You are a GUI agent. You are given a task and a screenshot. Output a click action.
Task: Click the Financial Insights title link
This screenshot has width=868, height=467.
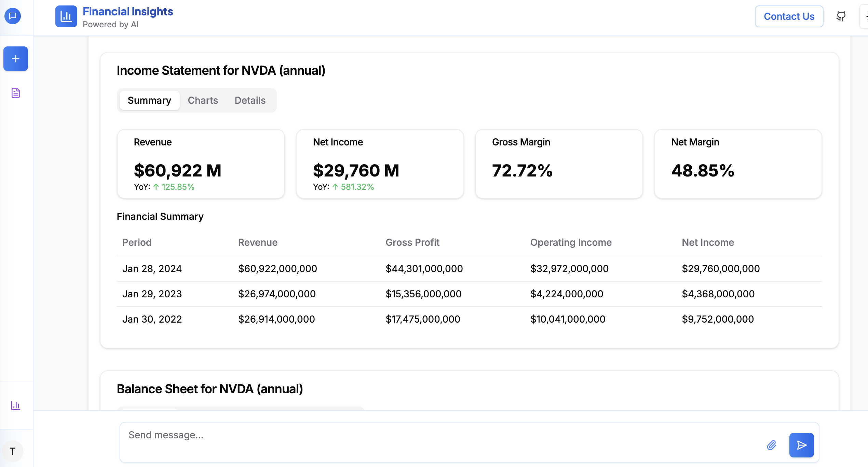coord(128,12)
